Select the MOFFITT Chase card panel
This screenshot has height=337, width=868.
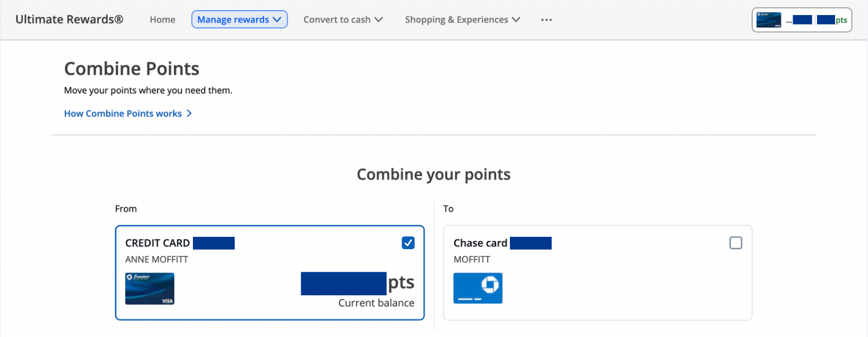coord(597,272)
